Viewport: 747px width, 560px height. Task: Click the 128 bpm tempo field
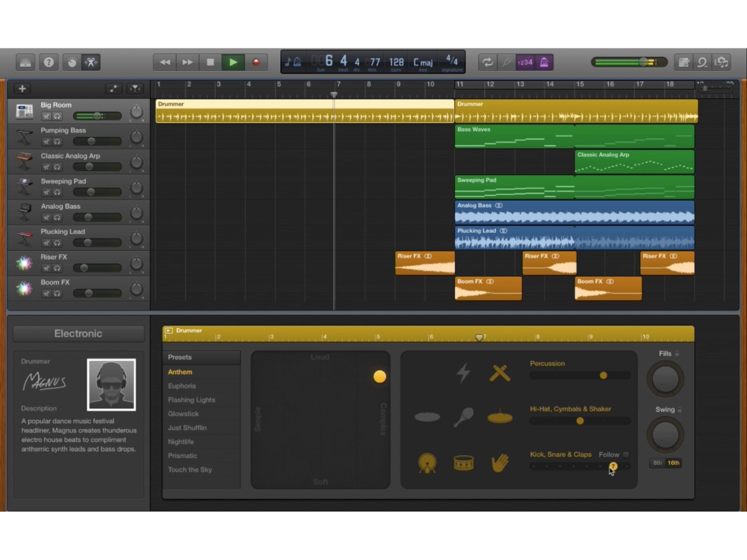click(397, 62)
